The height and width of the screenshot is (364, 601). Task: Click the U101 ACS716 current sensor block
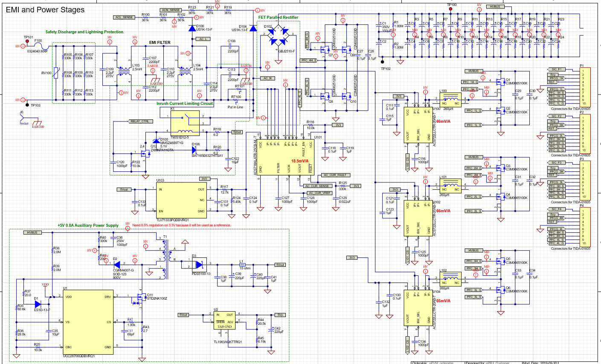[286, 157]
